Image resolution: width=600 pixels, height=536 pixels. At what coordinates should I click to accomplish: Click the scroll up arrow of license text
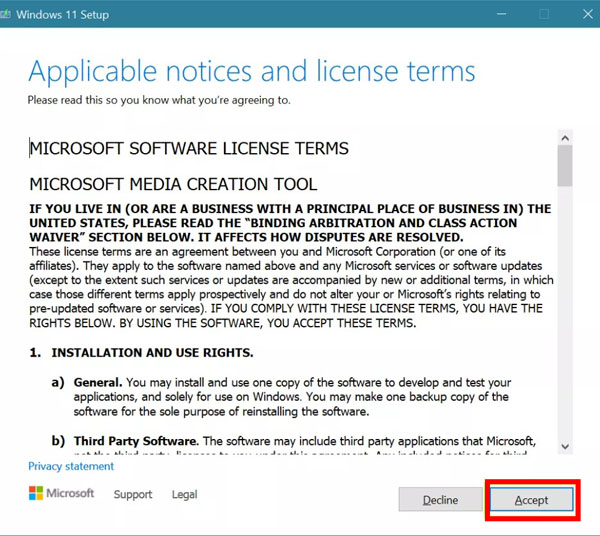[565, 138]
